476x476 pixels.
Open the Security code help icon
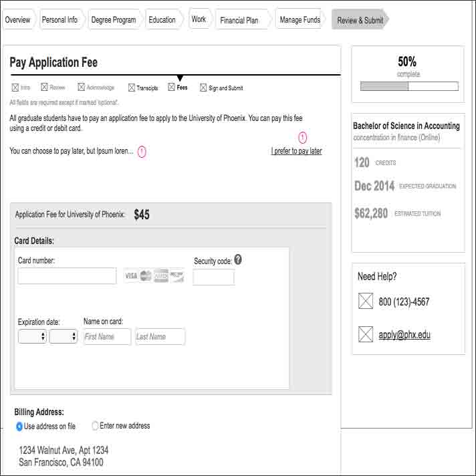pos(238,259)
